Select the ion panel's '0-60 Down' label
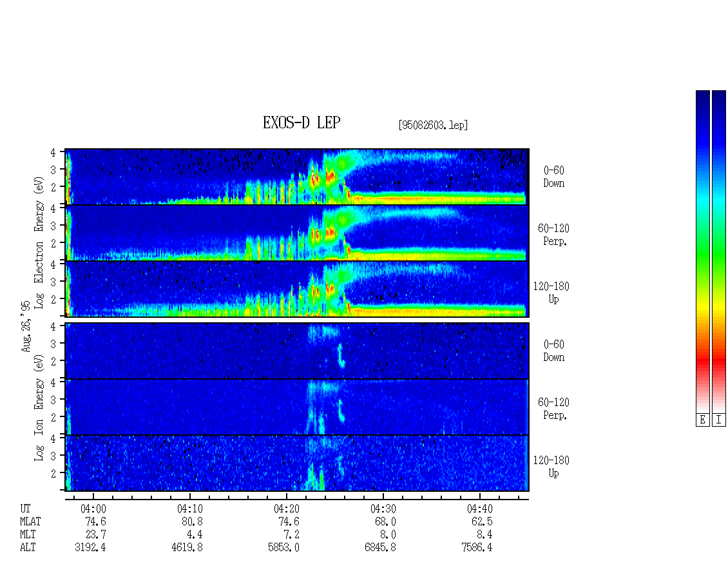Screen dimensions: 728x564 (554, 351)
